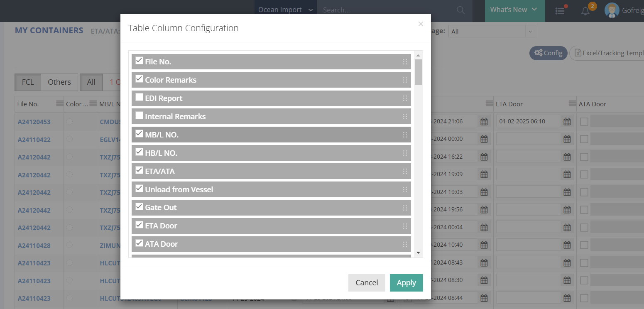Click the user avatar icon
644x309 pixels.
612,10
